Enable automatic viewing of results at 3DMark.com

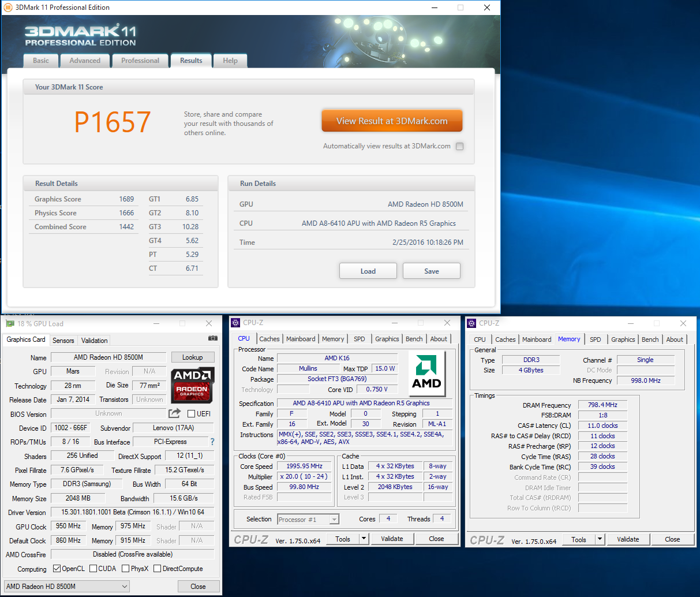[x=460, y=146]
